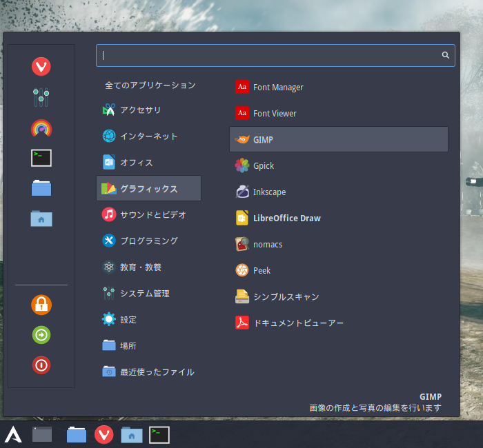The image size is (483, 448).
Task: Click the green logout icon
Action: [x=41, y=335]
